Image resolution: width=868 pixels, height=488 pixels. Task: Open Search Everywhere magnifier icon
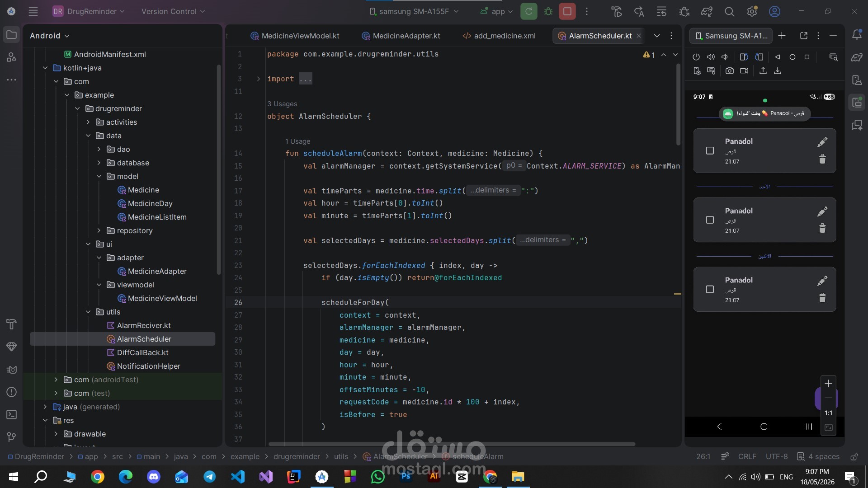(729, 11)
